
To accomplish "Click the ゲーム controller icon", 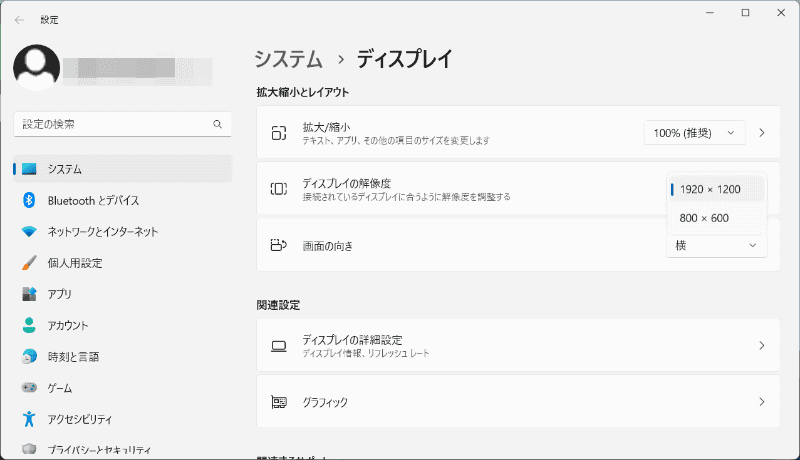I will click(x=29, y=388).
